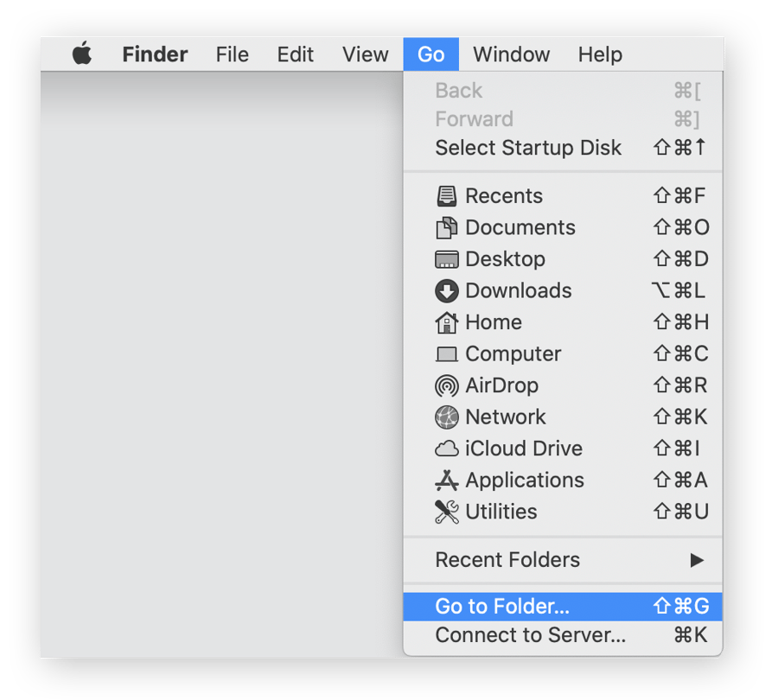Open the Apple menu

(82, 54)
